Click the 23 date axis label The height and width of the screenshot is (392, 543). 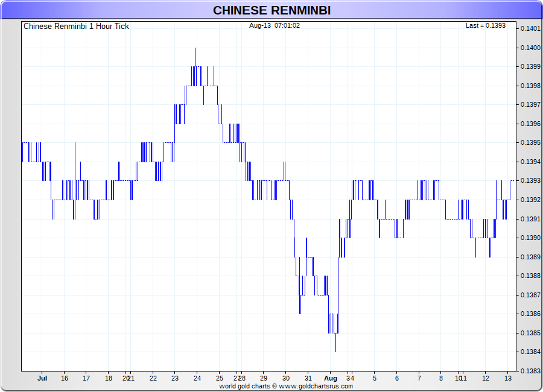coord(175,378)
